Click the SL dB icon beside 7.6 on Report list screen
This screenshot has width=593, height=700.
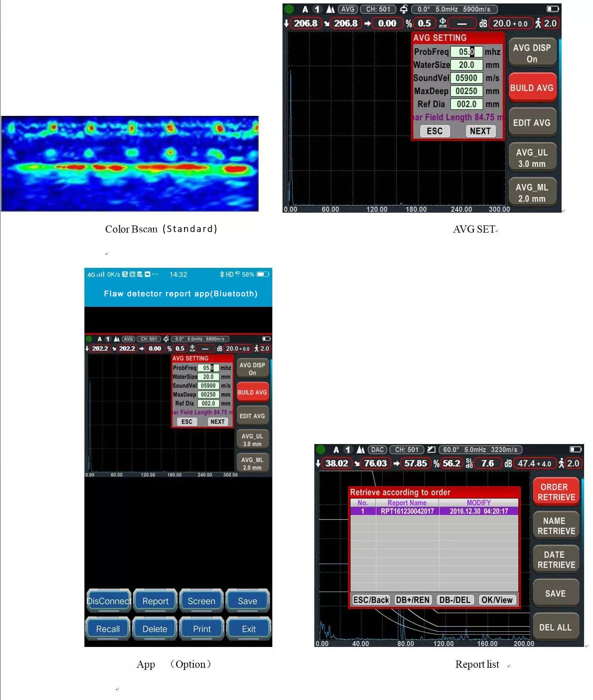[469, 464]
